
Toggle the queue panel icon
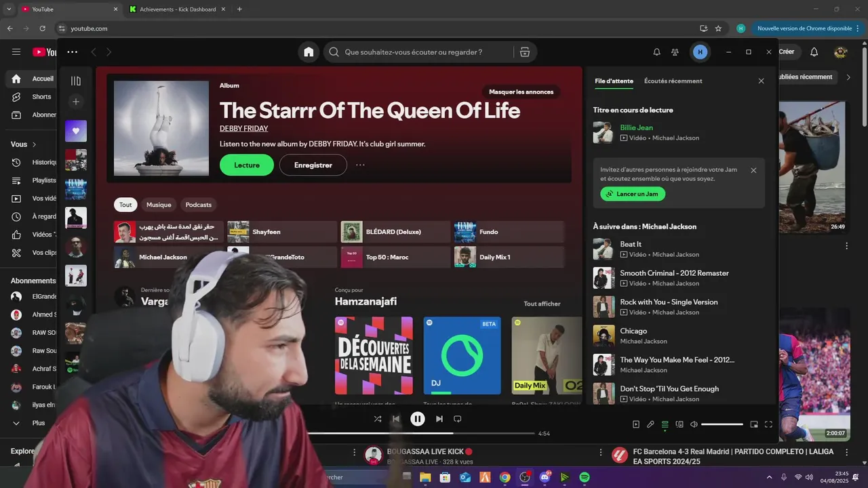click(x=665, y=424)
